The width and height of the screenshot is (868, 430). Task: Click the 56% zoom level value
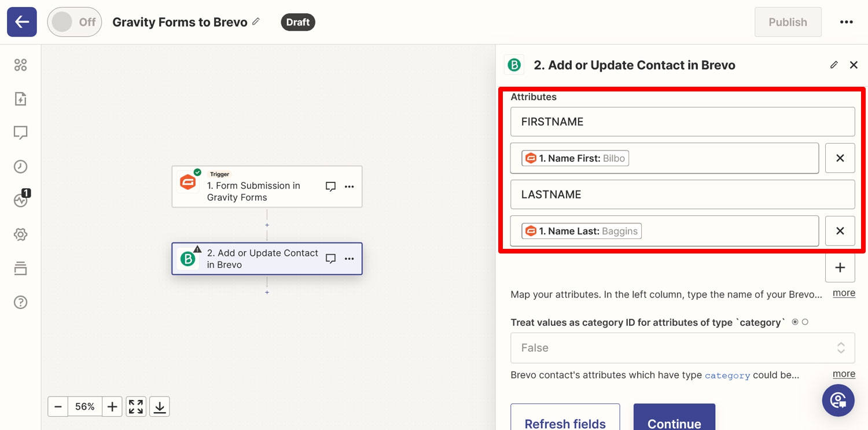tap(85, 407)
